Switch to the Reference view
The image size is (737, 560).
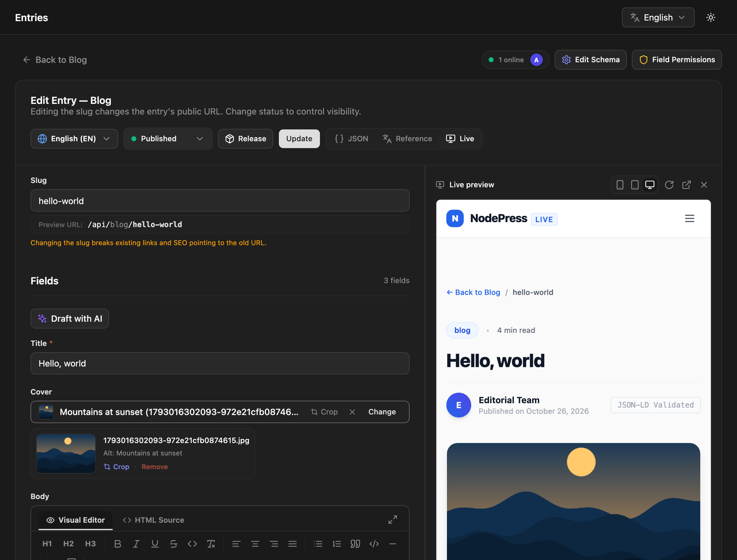(x=407, y=138)
